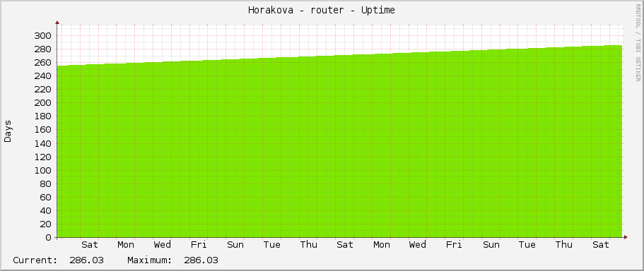Click the 'Maximum:' legend label
Screen dimensions: 644x271
click(x=150, y=260)
